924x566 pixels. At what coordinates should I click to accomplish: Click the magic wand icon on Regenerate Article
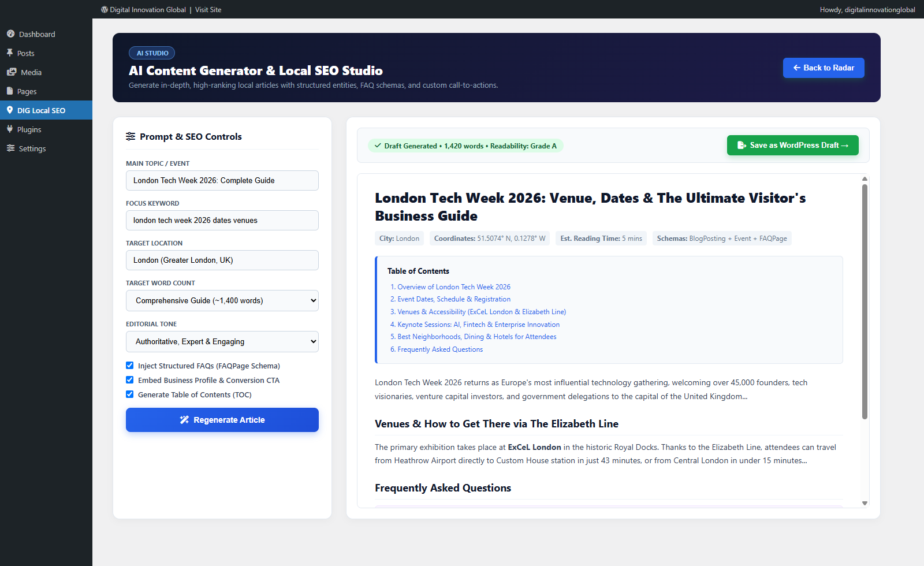pos(184,420)
